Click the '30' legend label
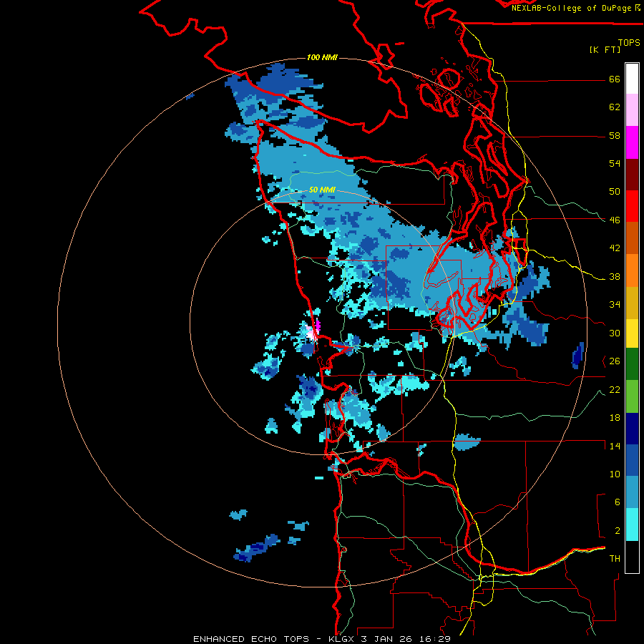Image resolution: width=644 pixels, height=644 pixels. click(x=615, y=333)
